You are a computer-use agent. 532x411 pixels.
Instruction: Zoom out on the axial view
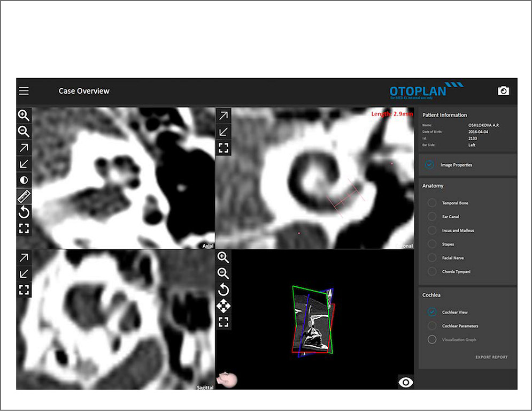coord(24,132)
